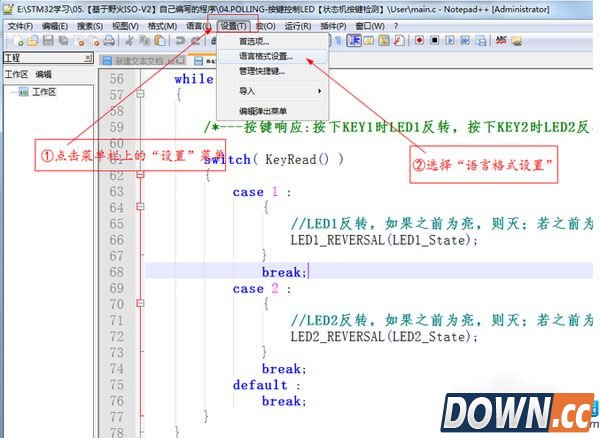
Task: Copy selection using toolbar icon
Action: point(145,41)
